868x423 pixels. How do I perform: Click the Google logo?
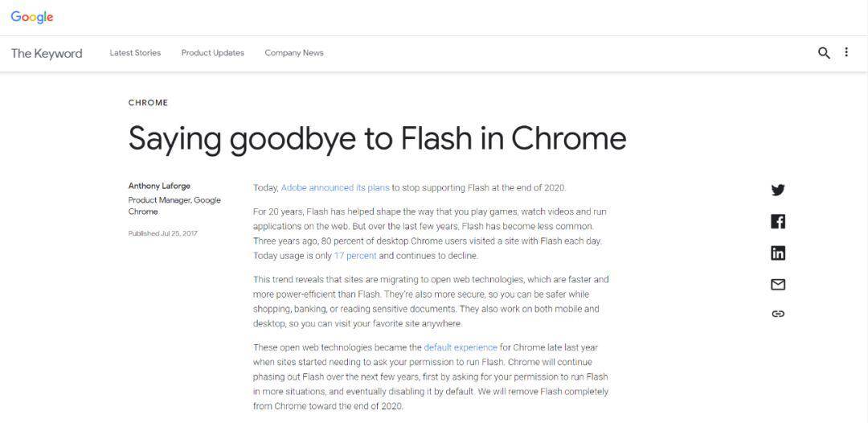32,17
